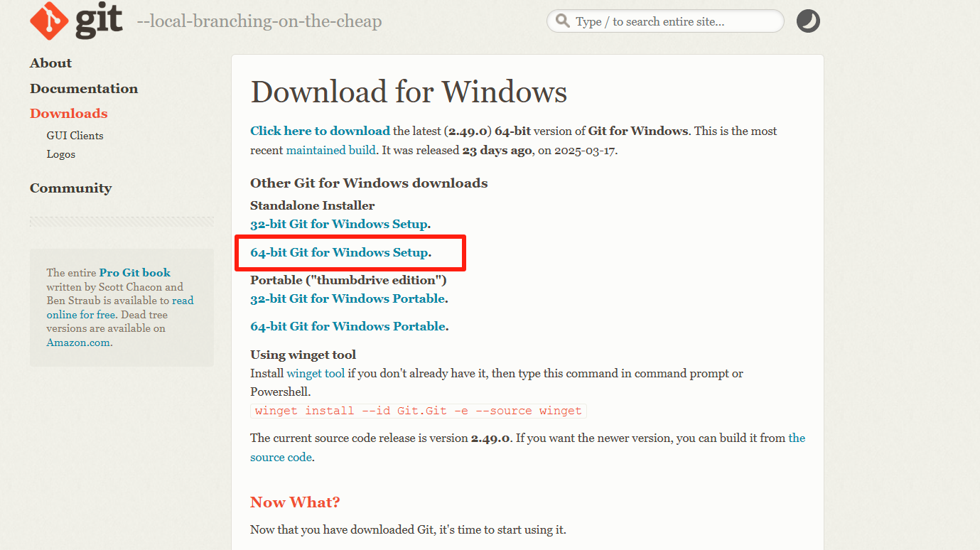Click the 'Portable ("thumbdrive edition")' subheading
This screenshot has width=980, height=550.
click(x=348, y=280)
